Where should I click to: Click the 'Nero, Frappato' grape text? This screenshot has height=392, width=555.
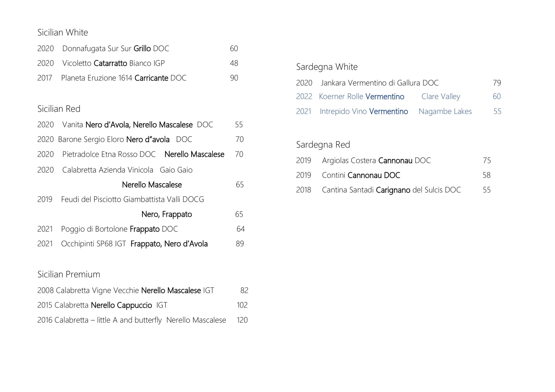(x=167, y=214)
